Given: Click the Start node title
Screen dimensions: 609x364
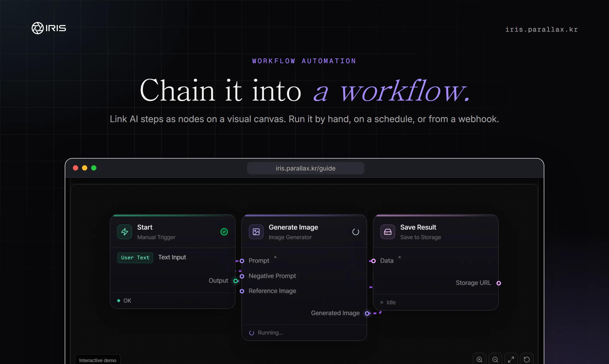Looking at the screenshot, I should tap(145, 227).
